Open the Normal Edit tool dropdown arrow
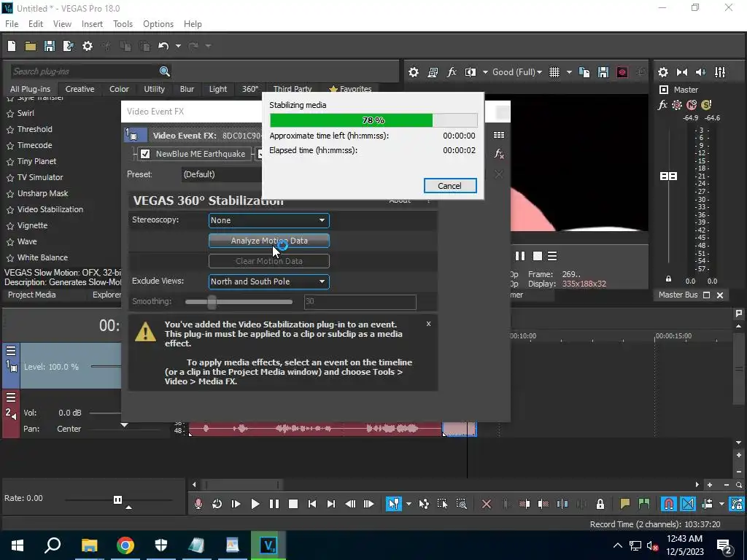This screenshot has height=560, width=747. [409, 504]
